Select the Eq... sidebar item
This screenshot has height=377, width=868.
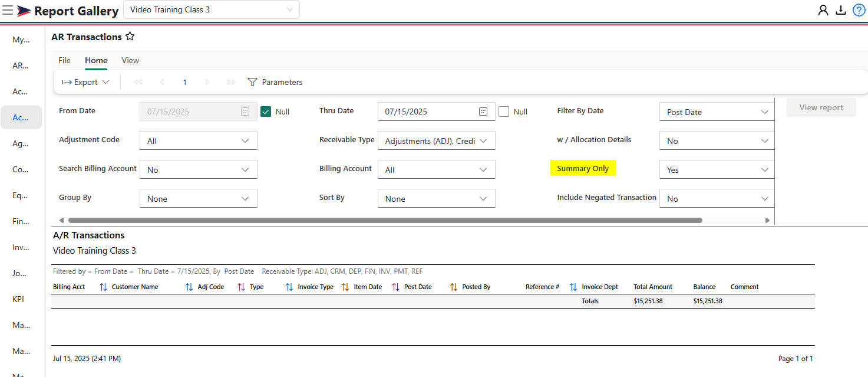pyautogui.click(x=21, y=195)
